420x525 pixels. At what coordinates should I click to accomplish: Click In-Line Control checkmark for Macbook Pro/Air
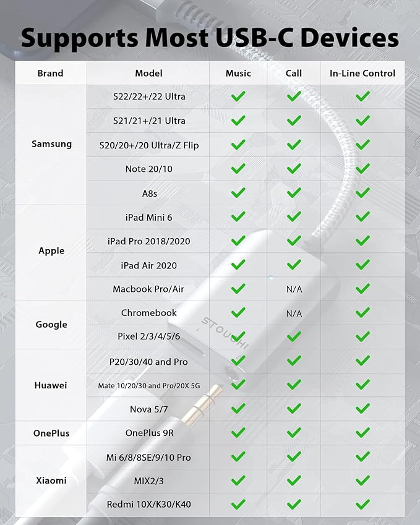tap(362, 289)
